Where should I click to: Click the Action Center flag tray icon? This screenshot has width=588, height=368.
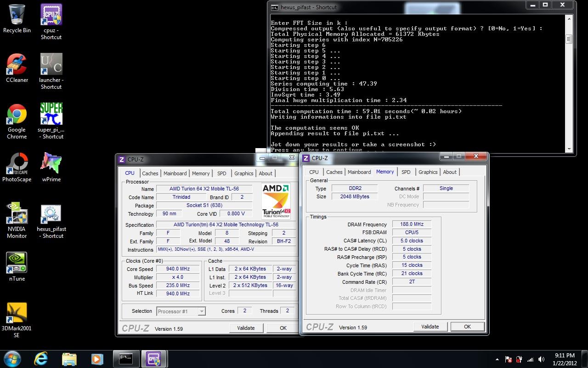click(x=509, y=359)
